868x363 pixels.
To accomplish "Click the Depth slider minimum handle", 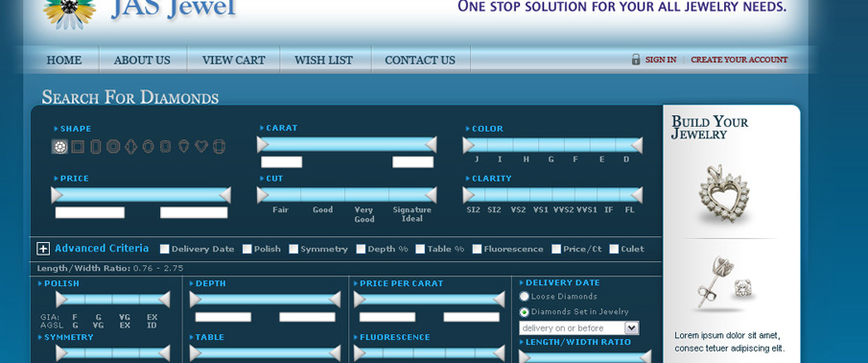I will [x=195, y=300].
